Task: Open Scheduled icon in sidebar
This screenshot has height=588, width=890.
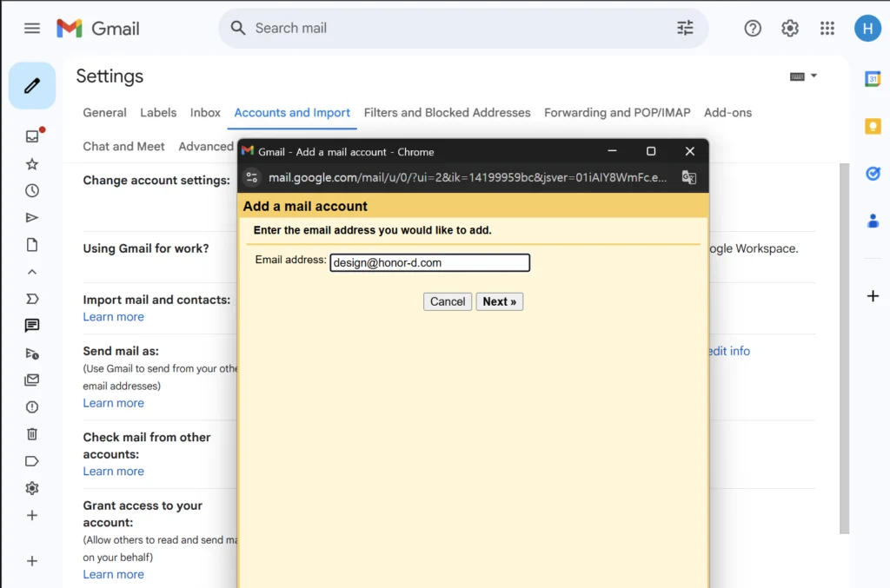Action: (x=32, y=353)
